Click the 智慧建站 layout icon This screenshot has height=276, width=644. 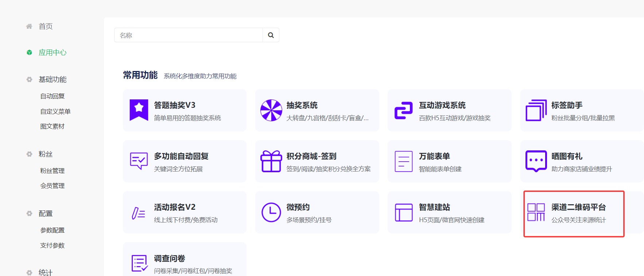pyautogui.click(x=403, y=212)
